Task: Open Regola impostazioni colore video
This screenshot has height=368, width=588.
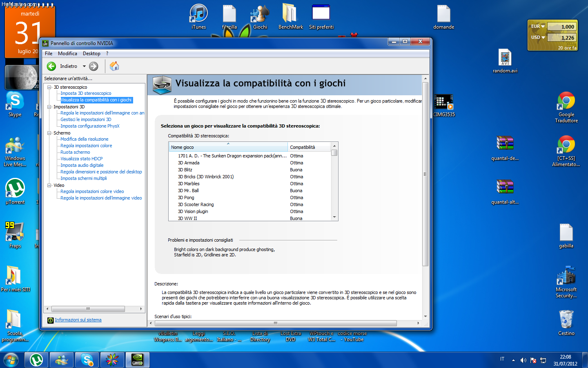Action: [92, 191]
